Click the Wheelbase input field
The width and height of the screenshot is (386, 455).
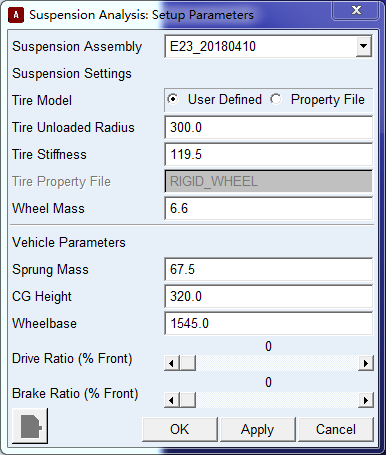pos(269,323)
